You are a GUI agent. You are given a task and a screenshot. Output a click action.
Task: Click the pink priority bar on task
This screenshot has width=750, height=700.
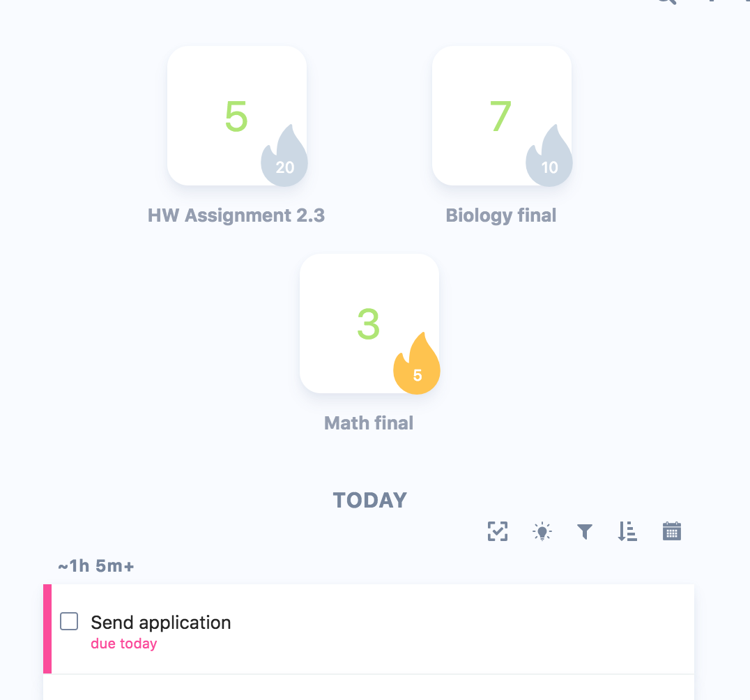(x=47, y=629)
